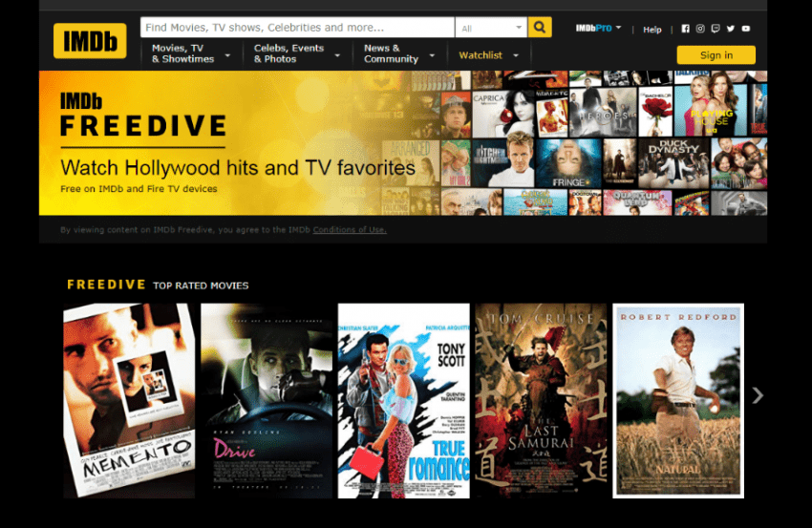This screenshot has width=812, height=528.
Task: Click the Playing House thumbnail in banner
Action: [x=711, y=112]
